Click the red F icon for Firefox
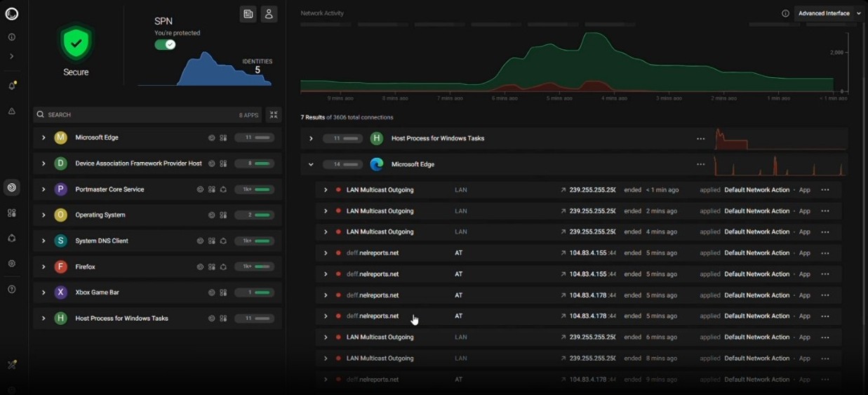This screenshot has width=868, height=395. [61, 267]
